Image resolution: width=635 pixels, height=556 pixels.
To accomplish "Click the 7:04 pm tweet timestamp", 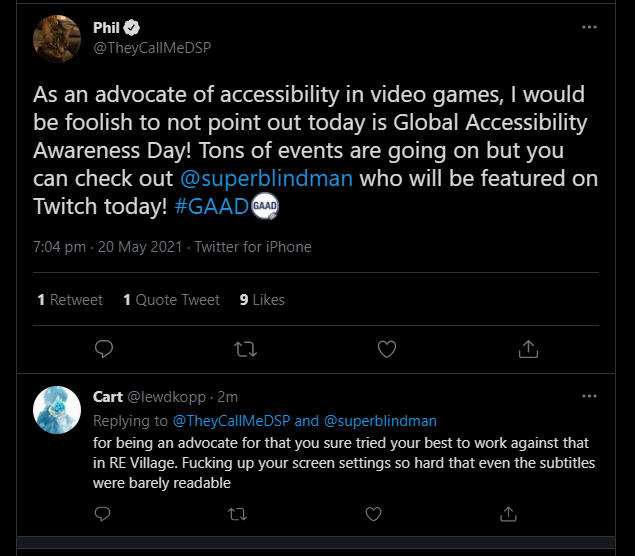I will tap(60, 247).
